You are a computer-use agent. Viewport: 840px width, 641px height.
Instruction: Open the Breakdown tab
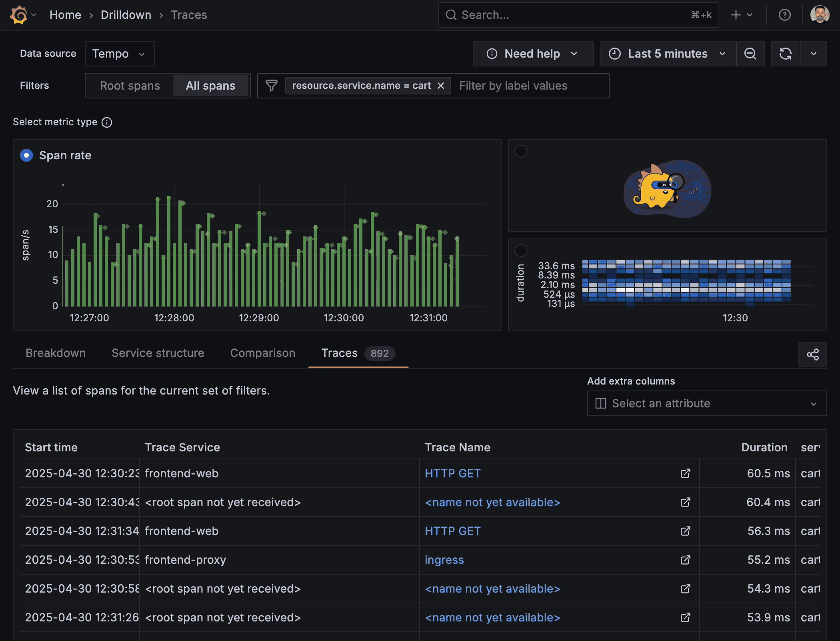56,353
